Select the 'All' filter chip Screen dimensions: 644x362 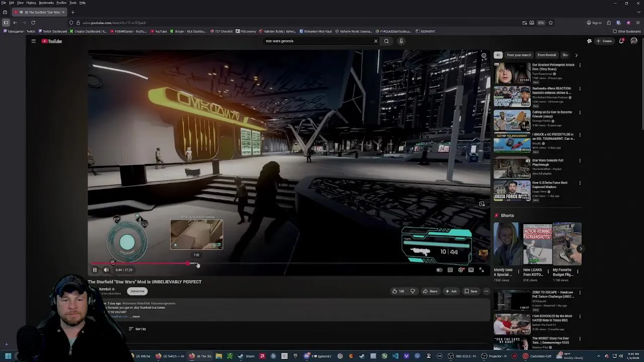click(498, 55)
